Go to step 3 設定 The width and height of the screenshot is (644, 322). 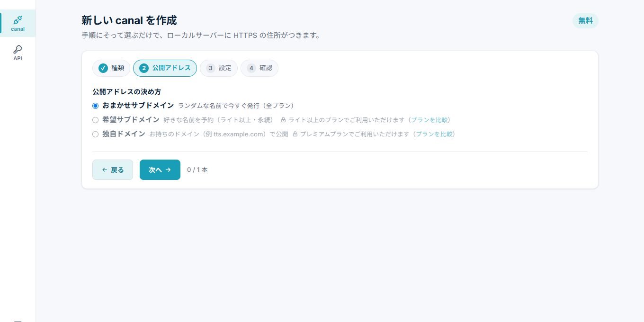tap(219, 68)
